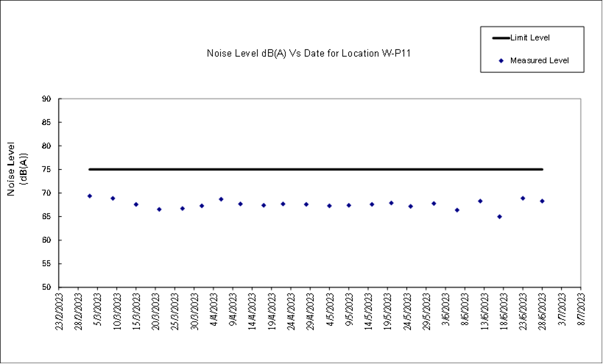Click the last measured data point at 28/6/2023
603x364 pixels.
[x=542, y=201]
